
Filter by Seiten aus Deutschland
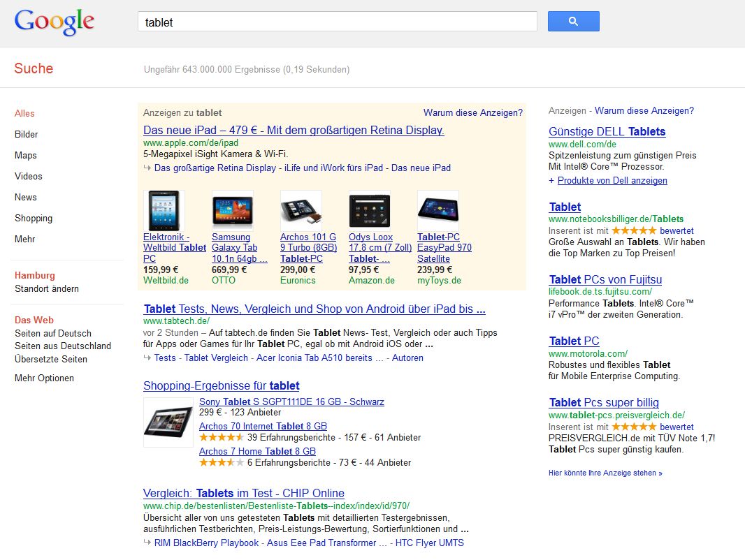click(x=63, y=346)
